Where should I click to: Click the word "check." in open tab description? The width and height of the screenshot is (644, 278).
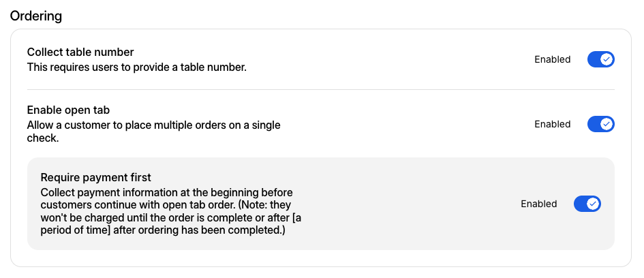pyautogui.click(x=42, y=138)
